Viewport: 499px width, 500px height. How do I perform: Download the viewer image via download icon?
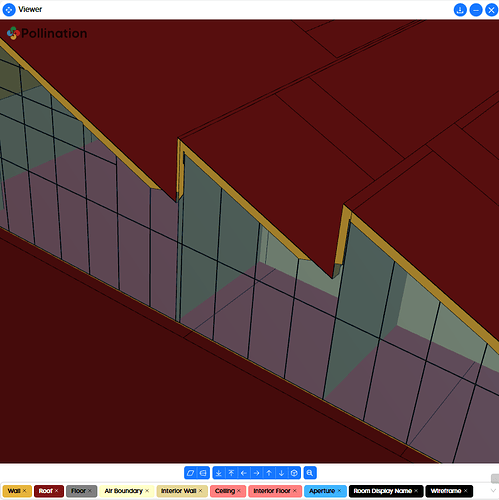pyautogui.click(x=460, y=10)
